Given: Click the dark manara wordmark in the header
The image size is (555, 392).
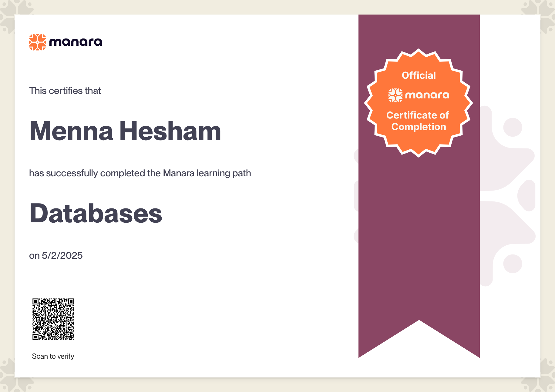Looking at the screenshot, I should point(76,42).
